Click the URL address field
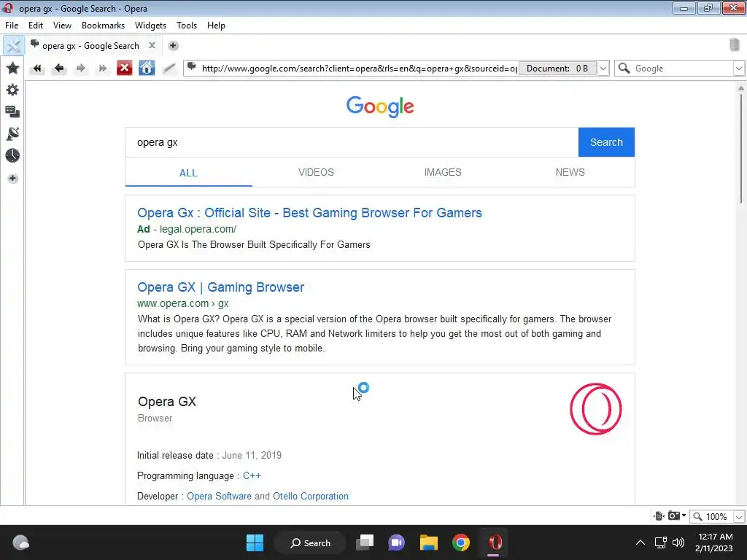 point(359,68)
